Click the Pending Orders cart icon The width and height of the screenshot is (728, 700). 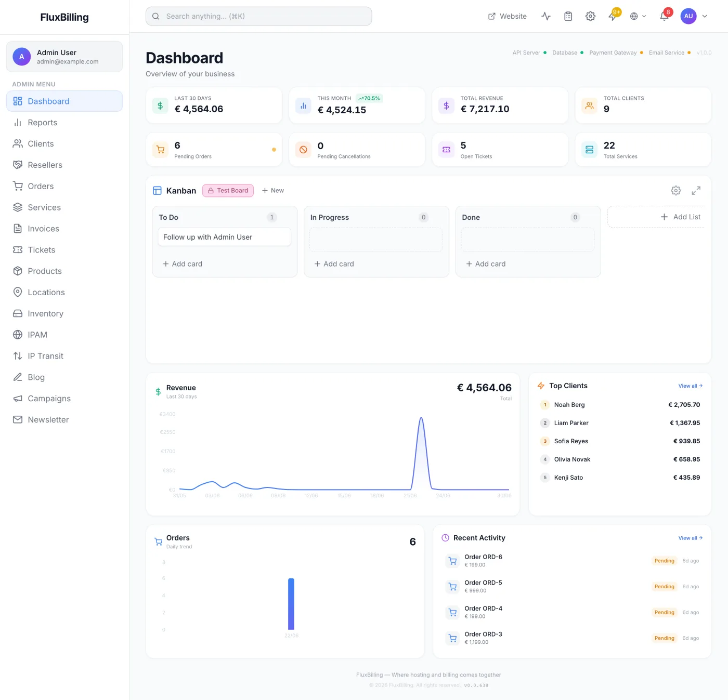[x=160, y=150]
